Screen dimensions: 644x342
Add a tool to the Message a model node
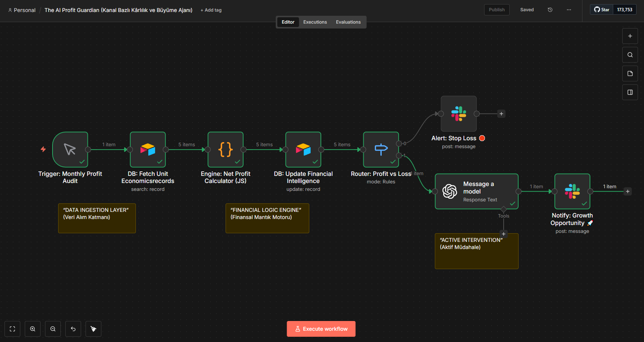tap(504, 234)
